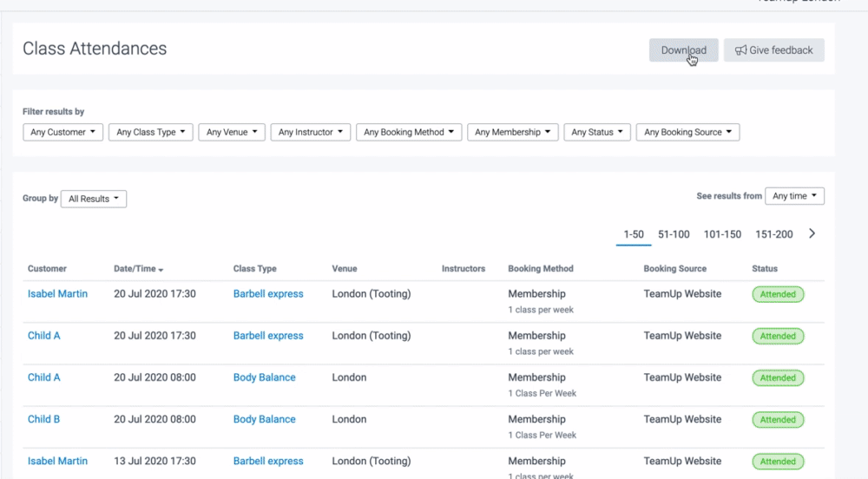Switch to results page 51-100

(x=674, y=234)
